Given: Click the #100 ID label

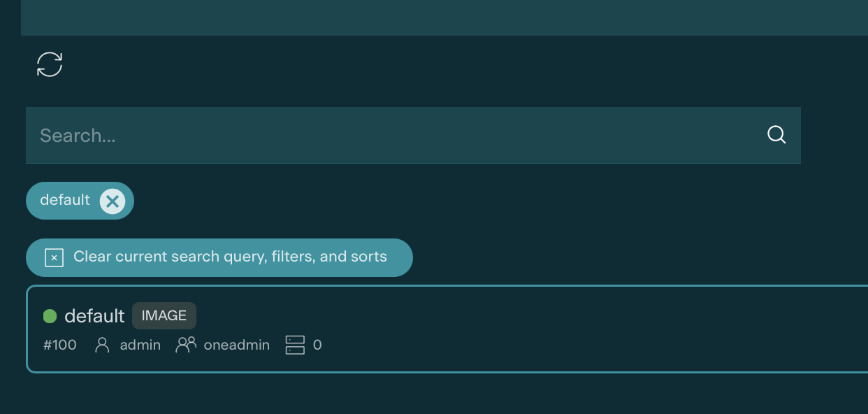Looking at the screenshot, I should [x=60, y=345].
